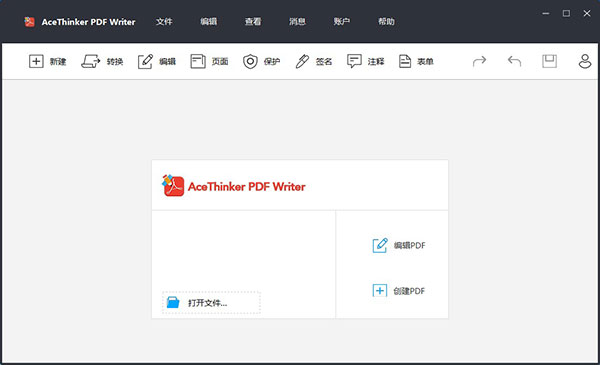Viewport: 600px width, 365px height.
Task: Click the red AceThinker PDF Writer heading
Action: pos(246,187)
